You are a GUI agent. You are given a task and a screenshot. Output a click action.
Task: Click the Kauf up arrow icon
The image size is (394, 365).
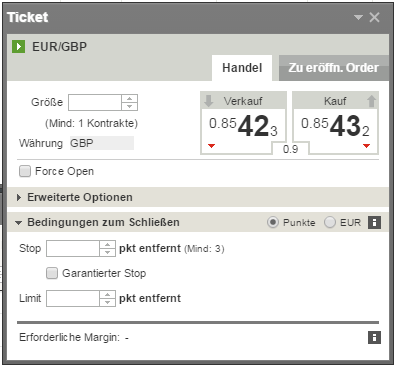(371, 101)
